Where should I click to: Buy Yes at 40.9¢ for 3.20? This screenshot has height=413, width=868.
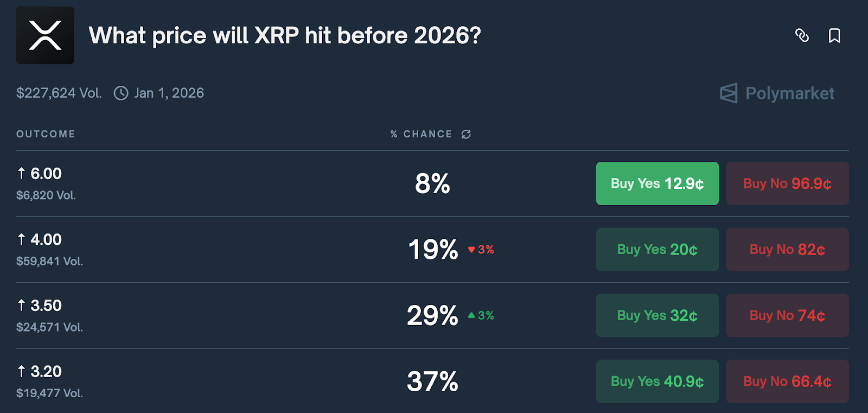[x=657, y=382]
